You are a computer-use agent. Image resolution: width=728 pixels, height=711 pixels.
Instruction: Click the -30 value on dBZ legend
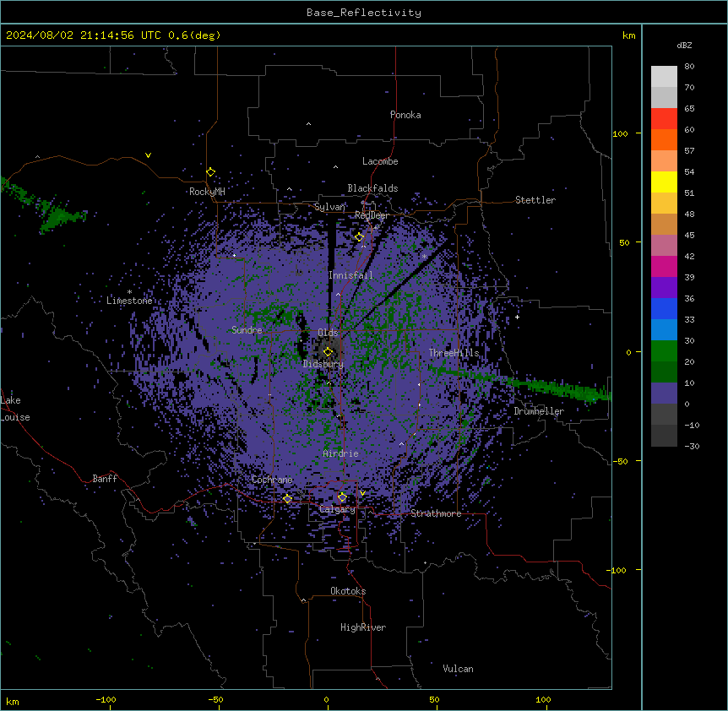[692, 447]
